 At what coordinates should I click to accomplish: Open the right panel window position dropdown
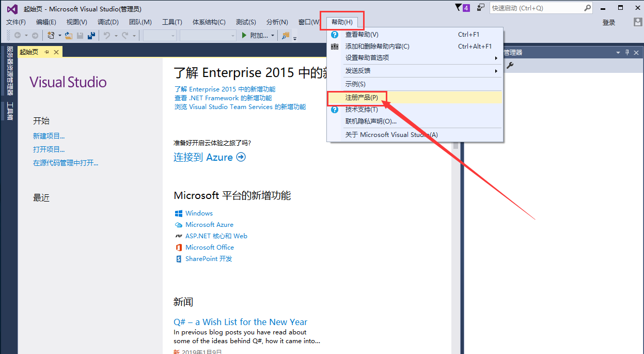(x=618, y=53)
